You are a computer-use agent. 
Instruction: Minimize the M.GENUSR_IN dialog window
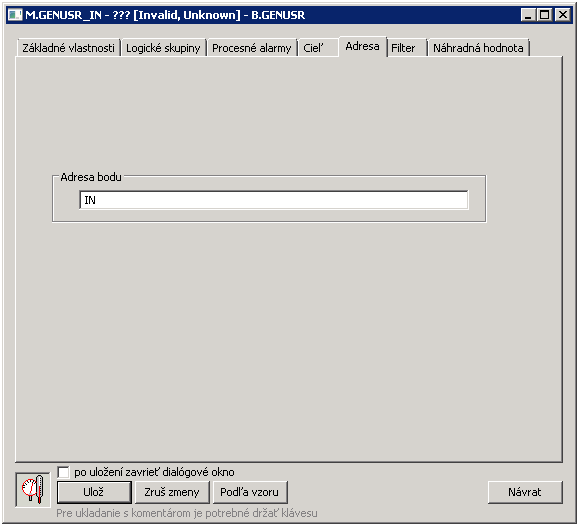tap(528, 15)
